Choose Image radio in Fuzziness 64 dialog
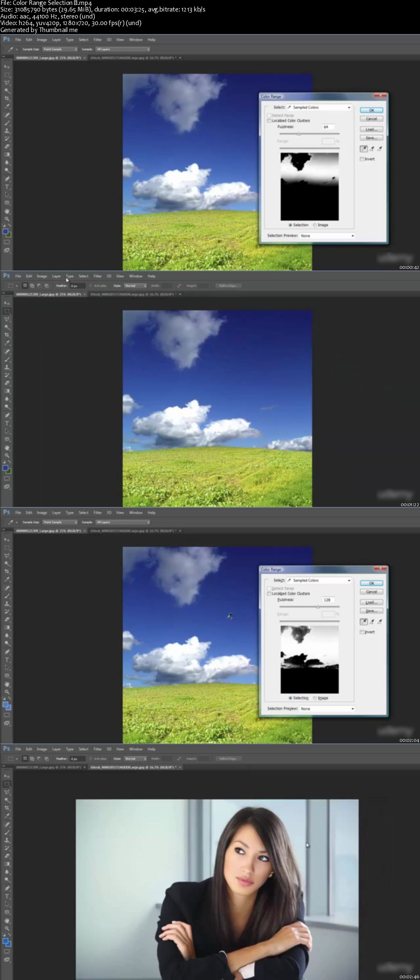420x980 pixels. pos(315,225)
